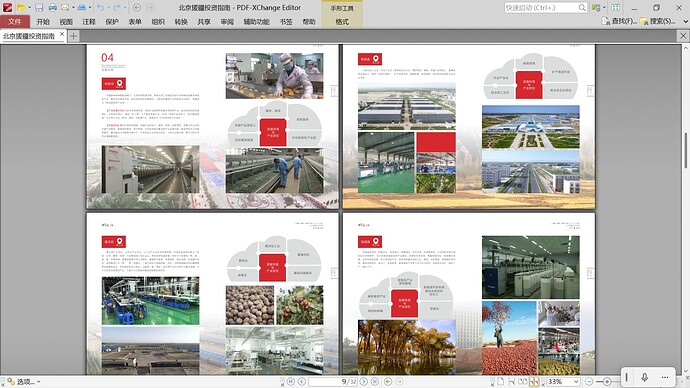This screenshot has width=690, height=388.
Task: Click the zoom out minus button
Action: (x=589, y=381)
